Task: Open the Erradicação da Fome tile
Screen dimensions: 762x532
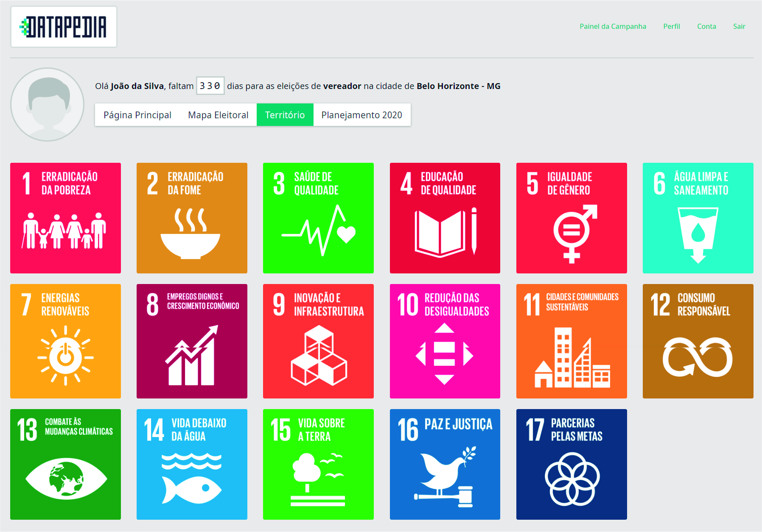Action: [192, 218]
